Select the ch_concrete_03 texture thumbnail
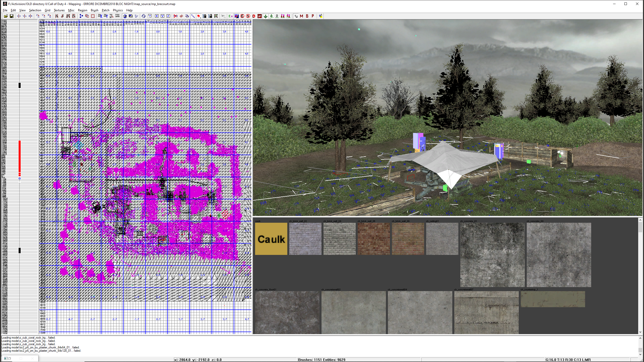This screenshot has height=362, width=644. click(x=492, y=255)
